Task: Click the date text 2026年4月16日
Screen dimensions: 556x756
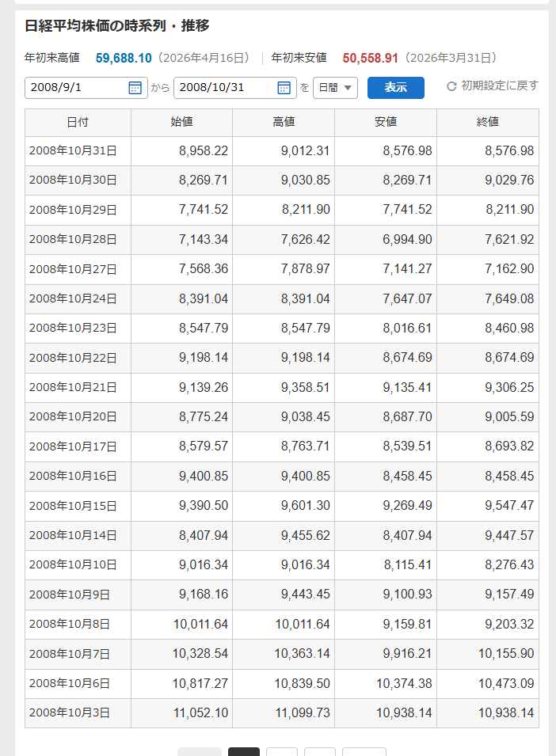Action: pyautogui.click(x=204, y=59)
